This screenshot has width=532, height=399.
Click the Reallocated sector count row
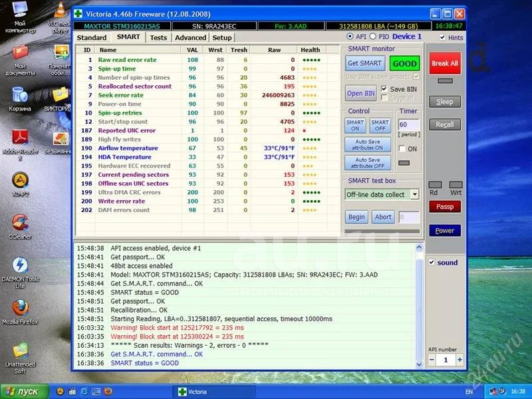tap(207, 86)
